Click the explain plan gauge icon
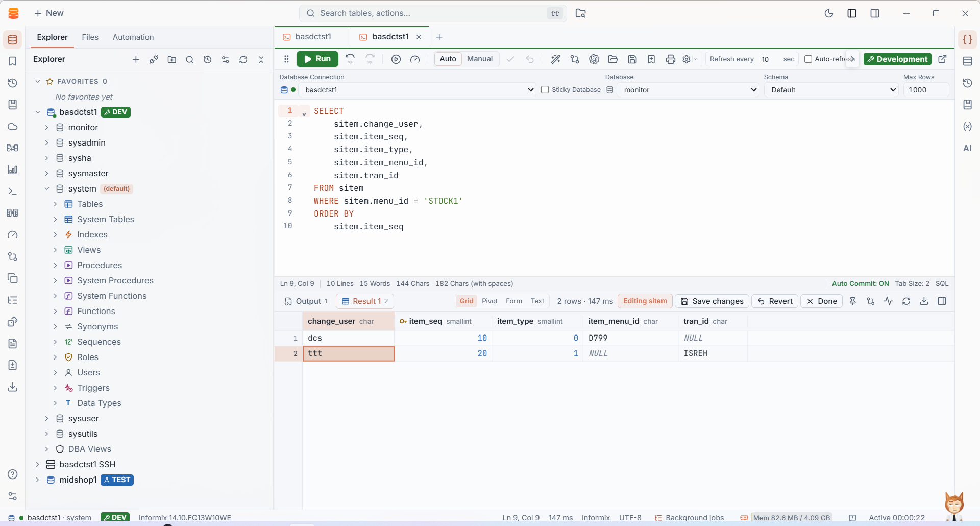Screen dimensions: 980x526 415,59
